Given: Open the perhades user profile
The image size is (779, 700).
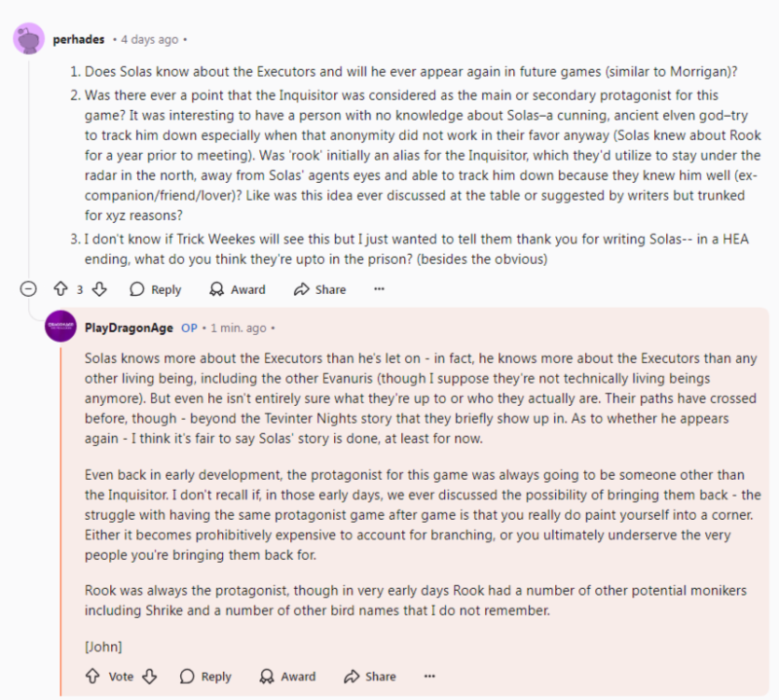Looking at the screenshot, I should pyautogui.click(x=78, y=40).
